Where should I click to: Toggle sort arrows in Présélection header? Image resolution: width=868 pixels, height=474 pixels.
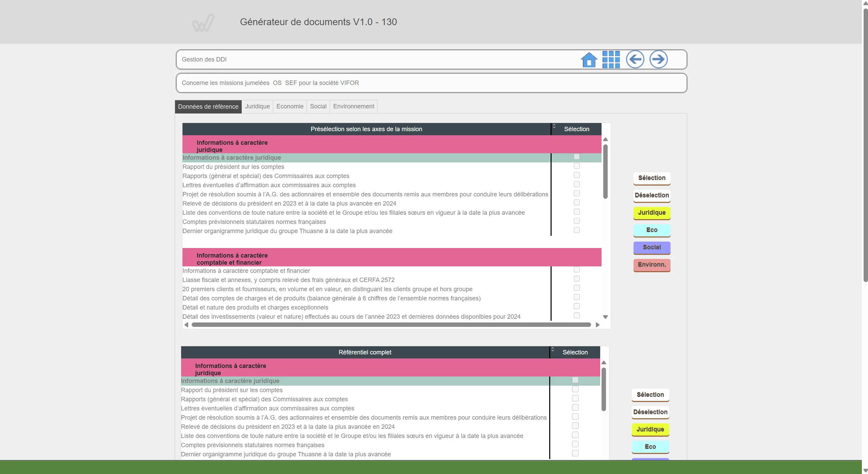pos(554,126)
